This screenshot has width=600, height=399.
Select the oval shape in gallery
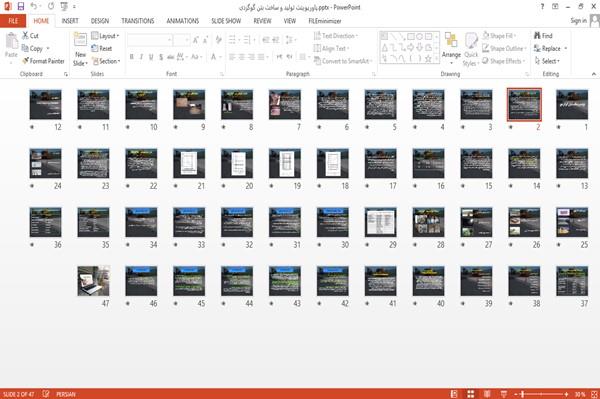pos(419,37)
